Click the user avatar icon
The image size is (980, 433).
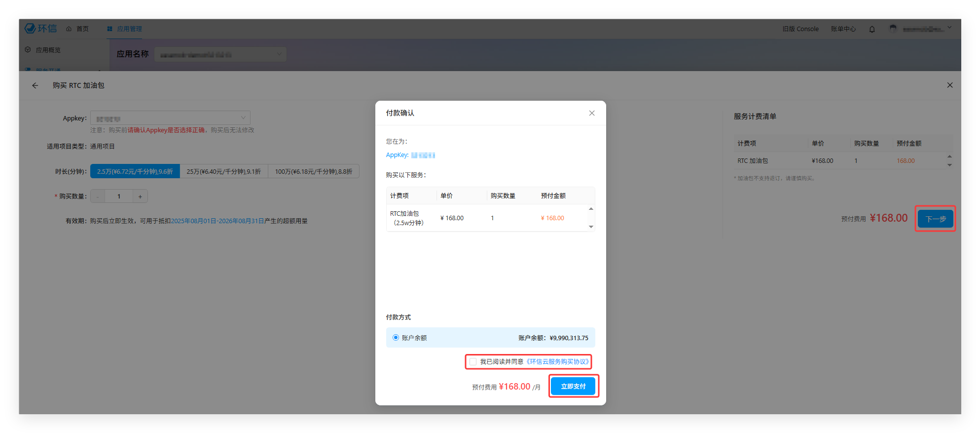893,29
